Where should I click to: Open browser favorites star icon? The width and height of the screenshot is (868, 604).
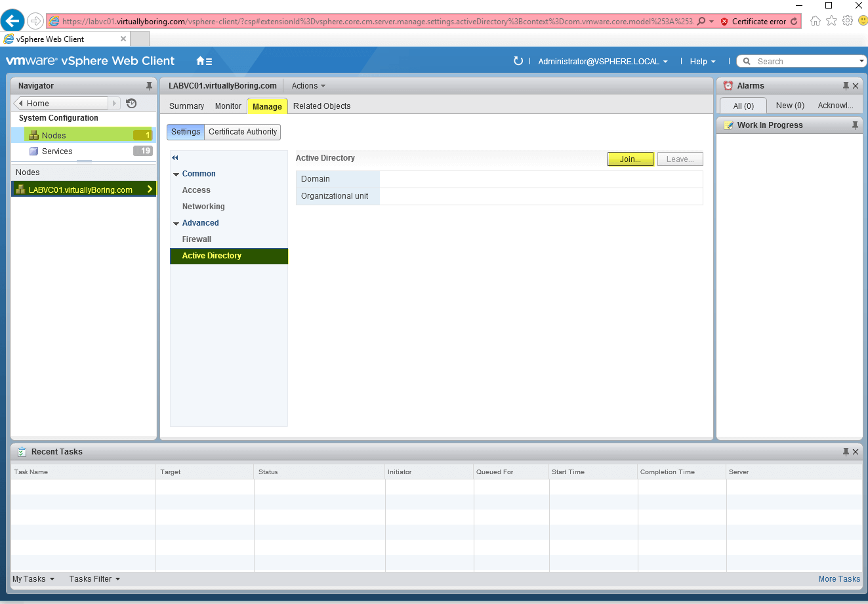tap(831, 21)
